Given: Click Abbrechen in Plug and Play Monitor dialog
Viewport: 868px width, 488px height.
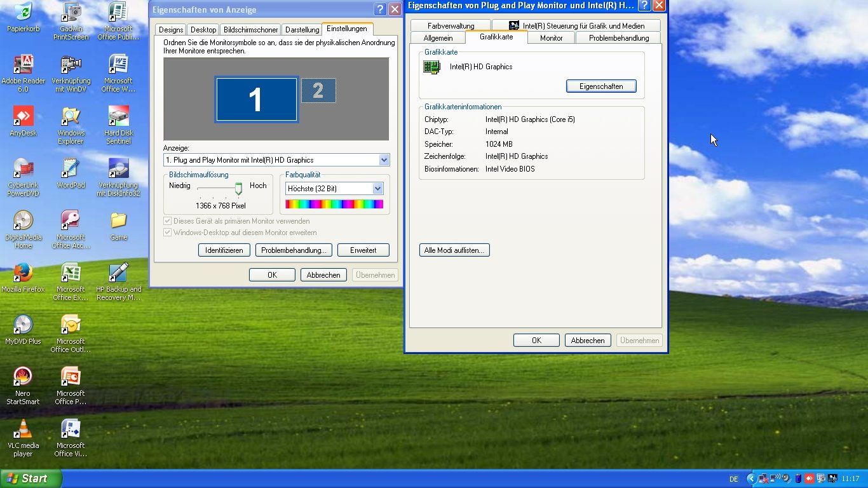Looking at the screenshot, I should [588, 341].
